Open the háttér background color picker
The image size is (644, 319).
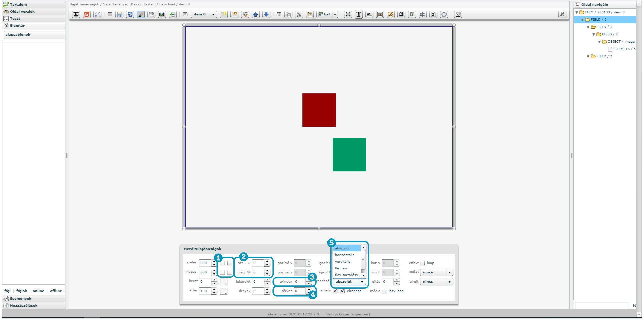coord(224,291)
